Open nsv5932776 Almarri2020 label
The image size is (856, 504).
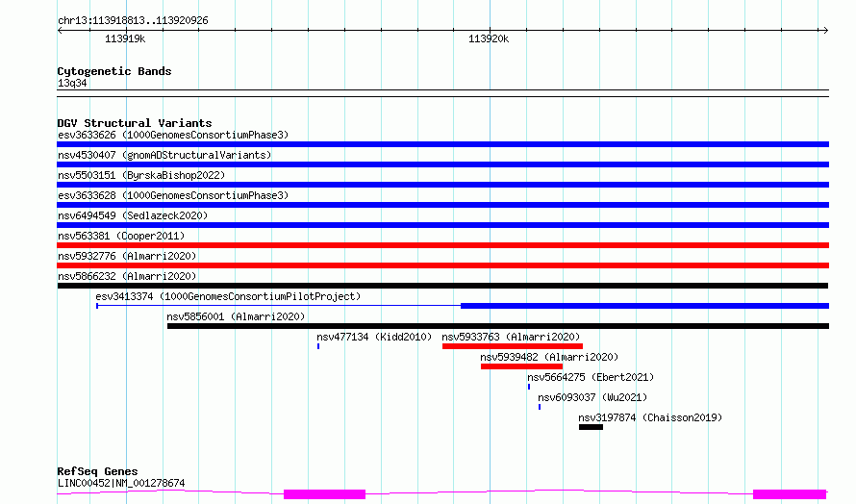127,256
